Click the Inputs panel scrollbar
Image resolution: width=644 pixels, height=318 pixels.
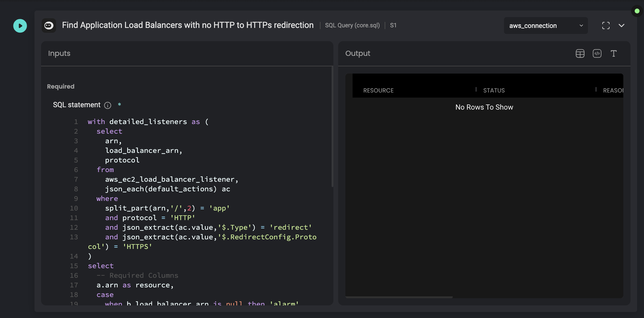point(332,127)
